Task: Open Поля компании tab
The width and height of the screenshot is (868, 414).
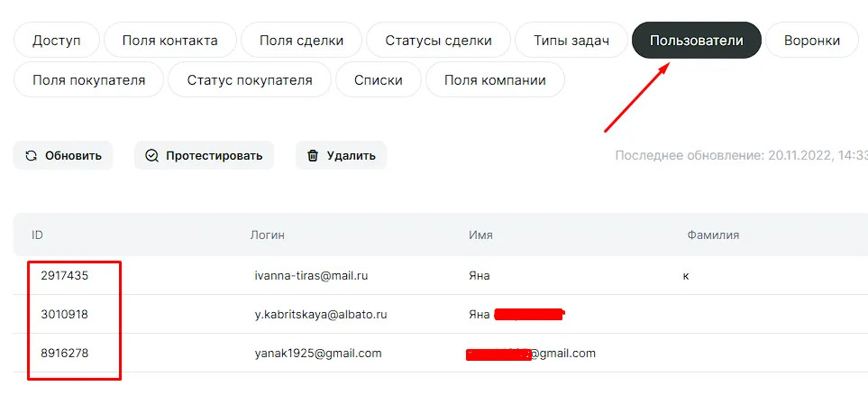Action: [495, 80]
